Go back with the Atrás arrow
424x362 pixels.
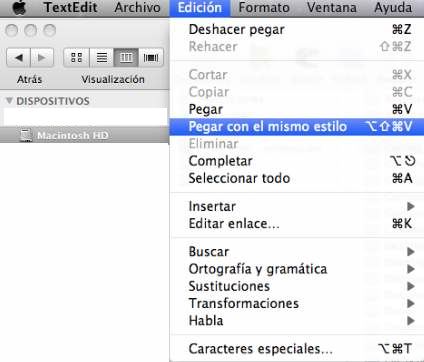tap(19, 58)
